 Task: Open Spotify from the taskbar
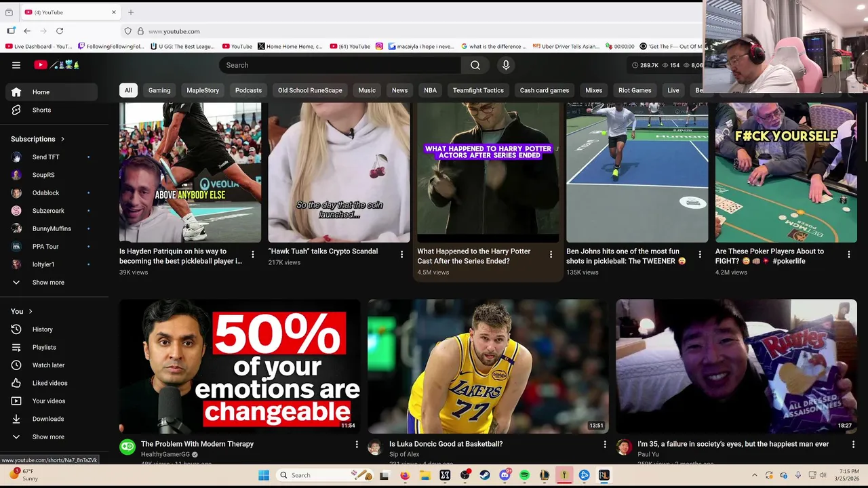point(524,475)
